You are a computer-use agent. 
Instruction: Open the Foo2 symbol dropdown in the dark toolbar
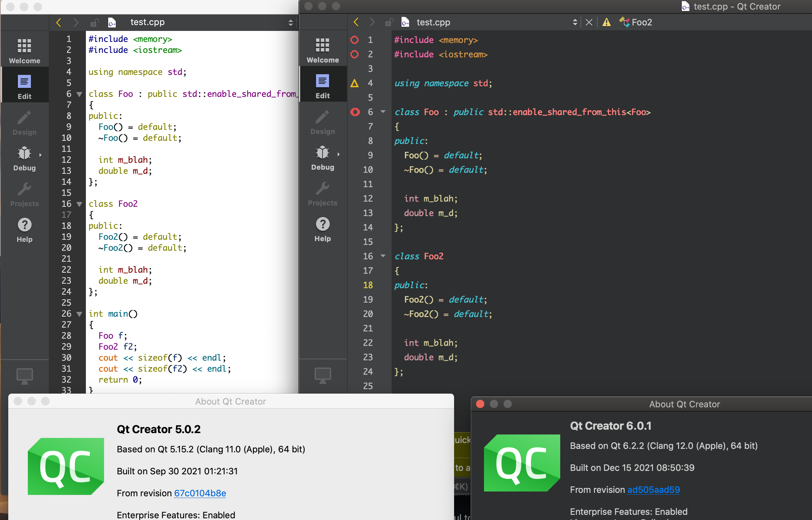[642, 22]
